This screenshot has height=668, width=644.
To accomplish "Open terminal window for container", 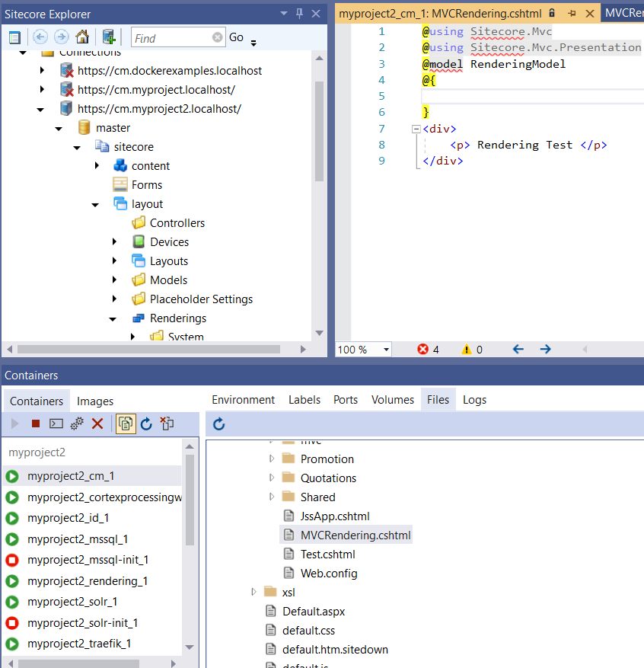I will pos(56,423).
